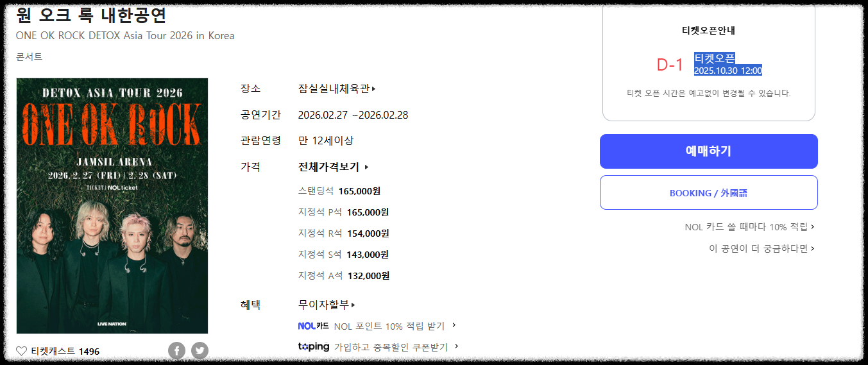Click the highlighted 2025.10.30 12:00 text
The width and height of the screenshot is (868, 365).
728,71
